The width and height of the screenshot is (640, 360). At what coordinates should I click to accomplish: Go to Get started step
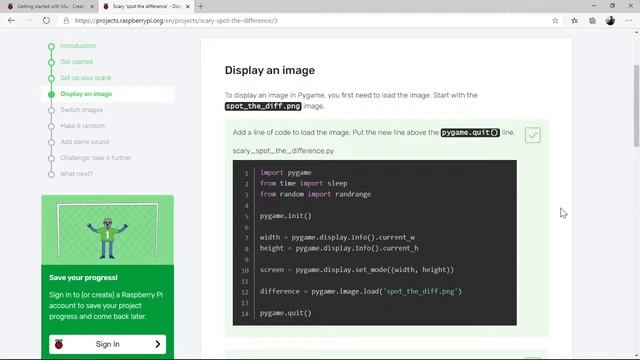pyautogui.click(x=76, y=62)
